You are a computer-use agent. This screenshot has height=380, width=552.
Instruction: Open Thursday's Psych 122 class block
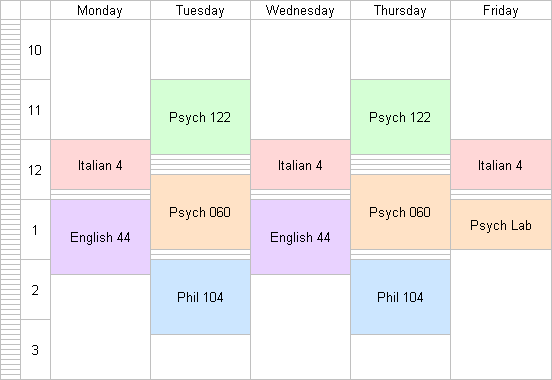pos(400,117)
